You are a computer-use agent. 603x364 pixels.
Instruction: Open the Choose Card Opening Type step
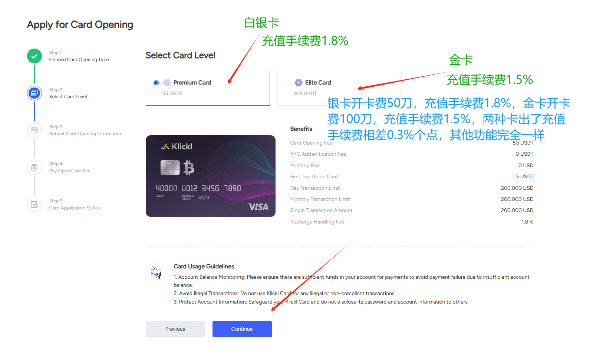[79, 60]
